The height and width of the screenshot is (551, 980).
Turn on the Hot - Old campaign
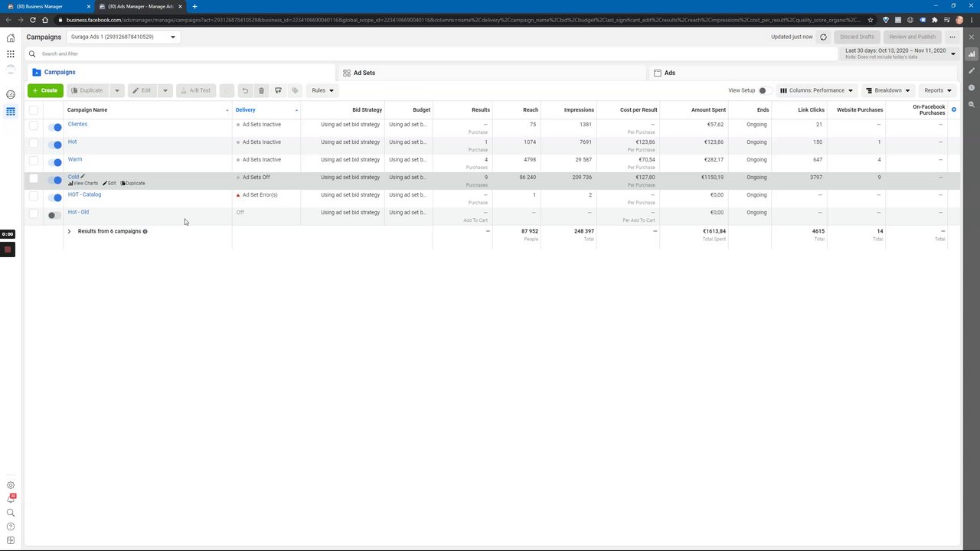click(54, 215)
